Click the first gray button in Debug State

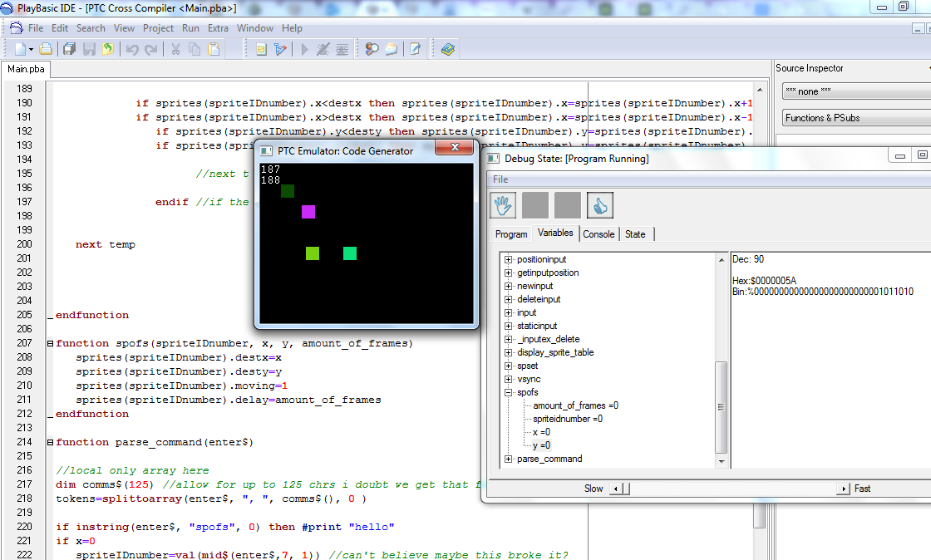click(x=535, y=205)
